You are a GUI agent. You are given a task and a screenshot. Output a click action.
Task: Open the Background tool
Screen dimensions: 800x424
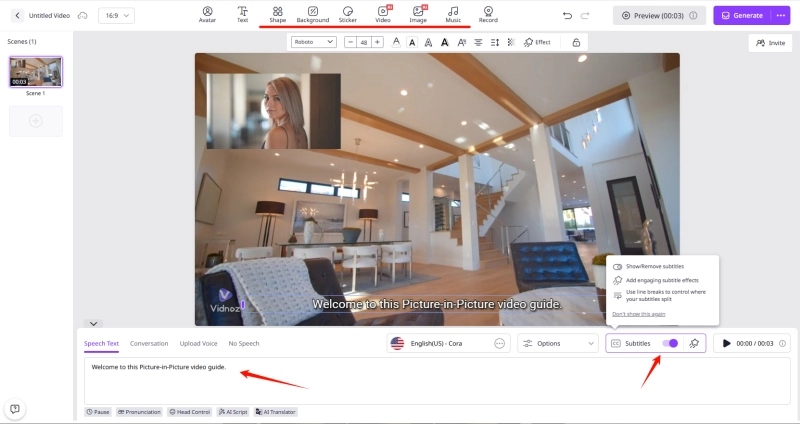313,15
